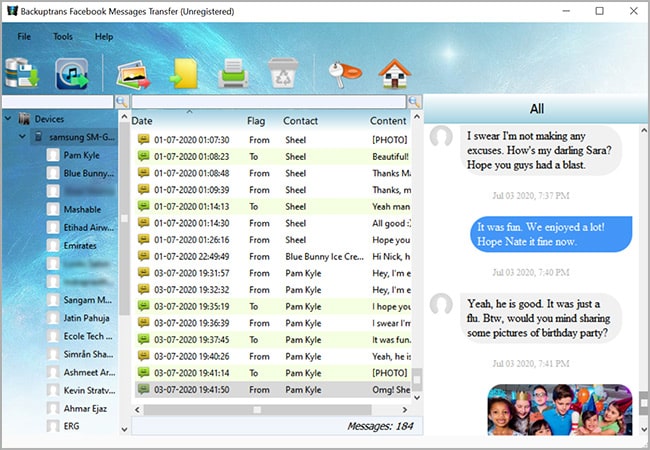Open the home page house icon
Image resolution: width=650 pixels, height=450 pixels.
pyautogui.click(x=394, y=74)
